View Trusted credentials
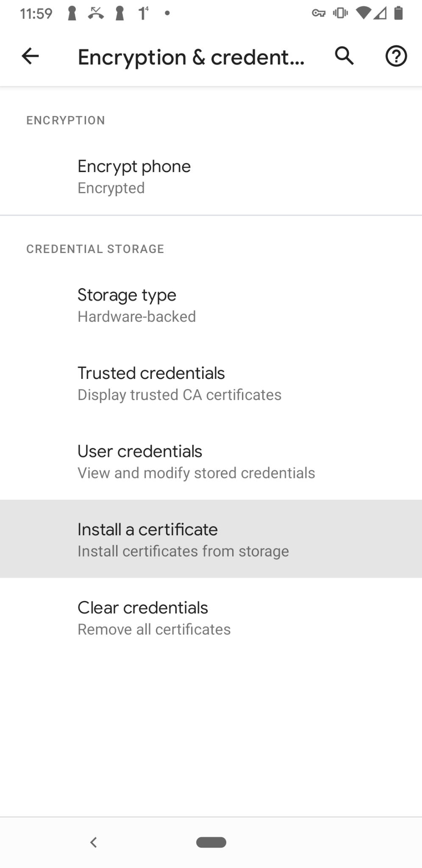422x868 pixels. pos(211,383)
